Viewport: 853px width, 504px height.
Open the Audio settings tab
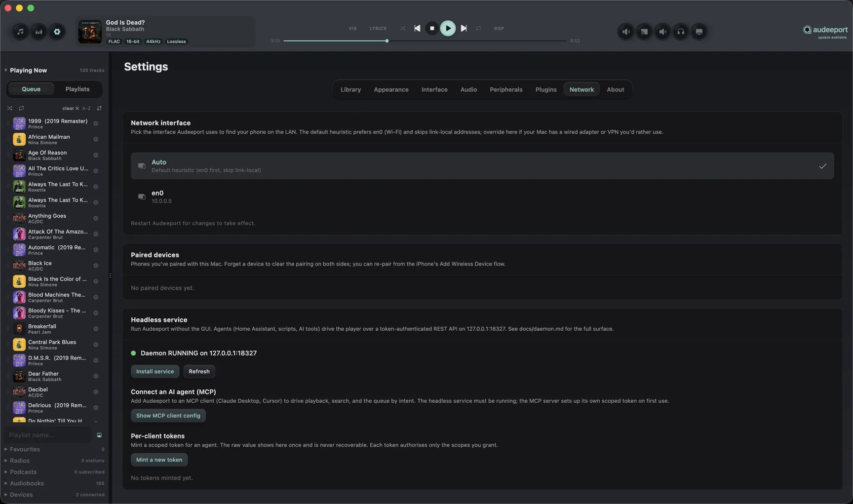468,89
